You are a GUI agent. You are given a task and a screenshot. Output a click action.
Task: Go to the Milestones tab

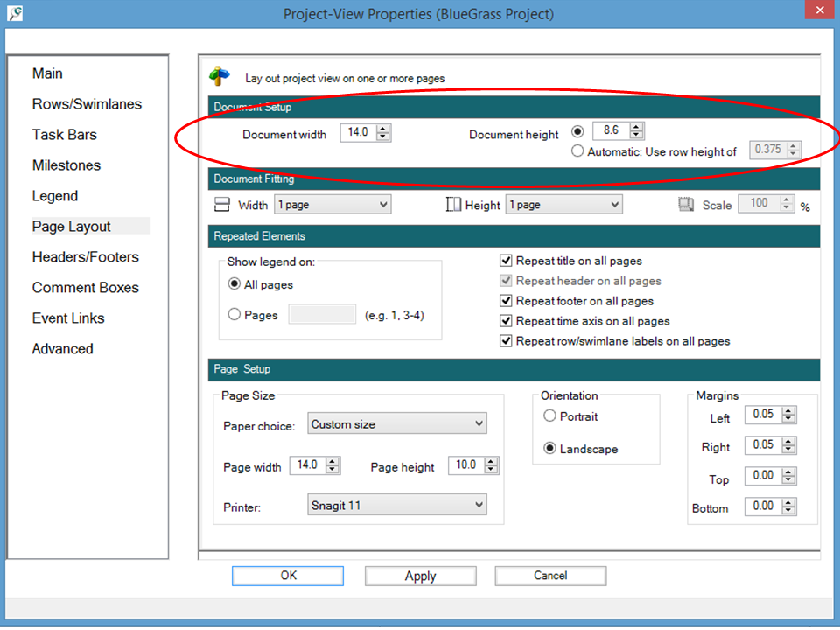(x=66, y=165)
